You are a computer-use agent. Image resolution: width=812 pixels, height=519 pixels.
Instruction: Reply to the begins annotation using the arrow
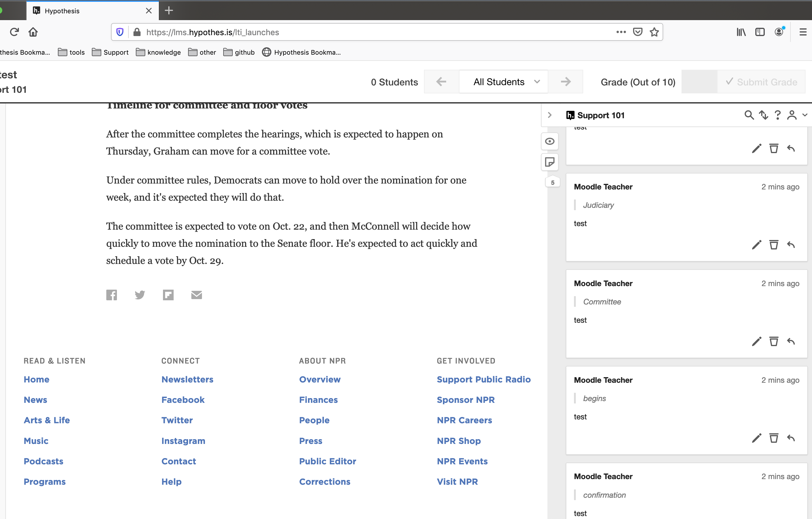click(x=791, y=438)
